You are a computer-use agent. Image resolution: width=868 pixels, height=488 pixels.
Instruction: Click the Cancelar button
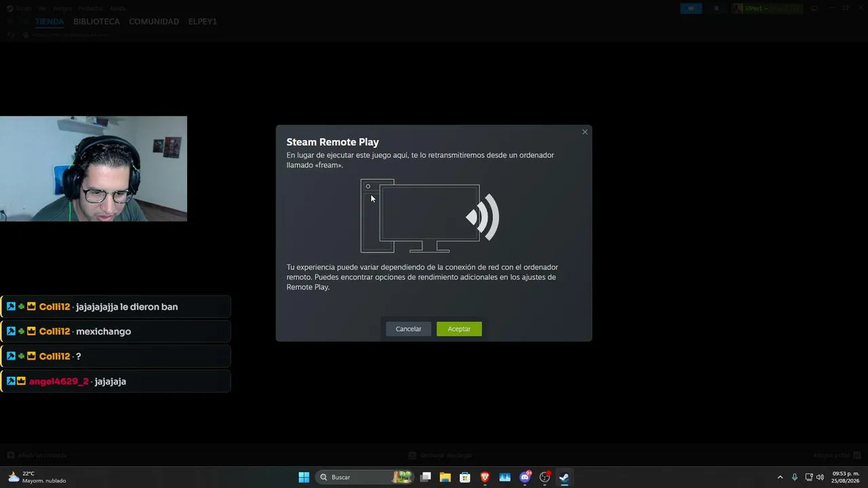pyautogui.click(x=408, y=329)
